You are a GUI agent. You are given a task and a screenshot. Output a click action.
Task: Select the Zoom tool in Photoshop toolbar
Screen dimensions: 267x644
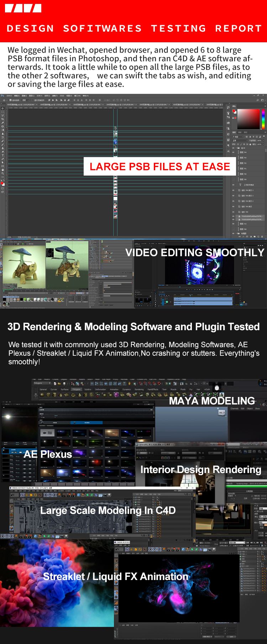tap(2, 173)
